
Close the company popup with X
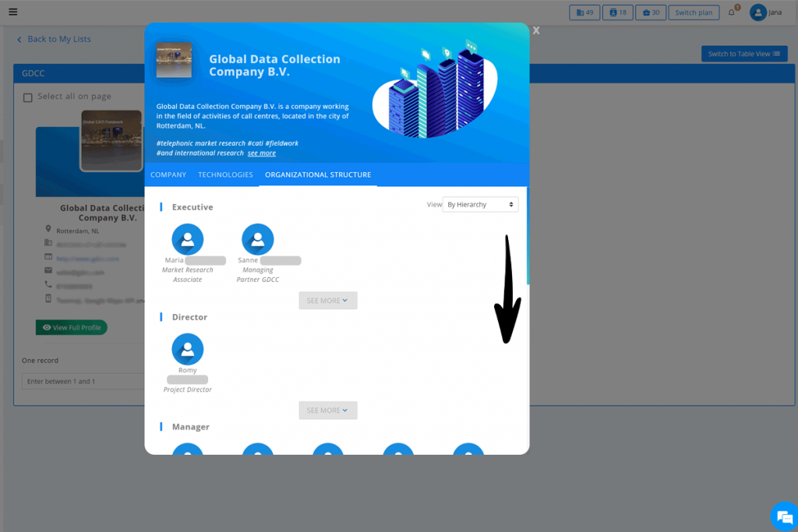click(536, 30)
